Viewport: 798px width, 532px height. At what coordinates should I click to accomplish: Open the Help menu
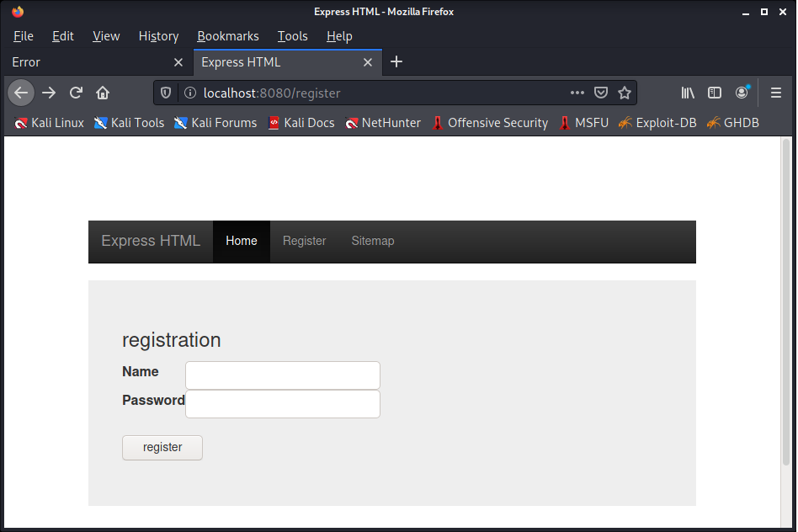[x=339, y=36]
